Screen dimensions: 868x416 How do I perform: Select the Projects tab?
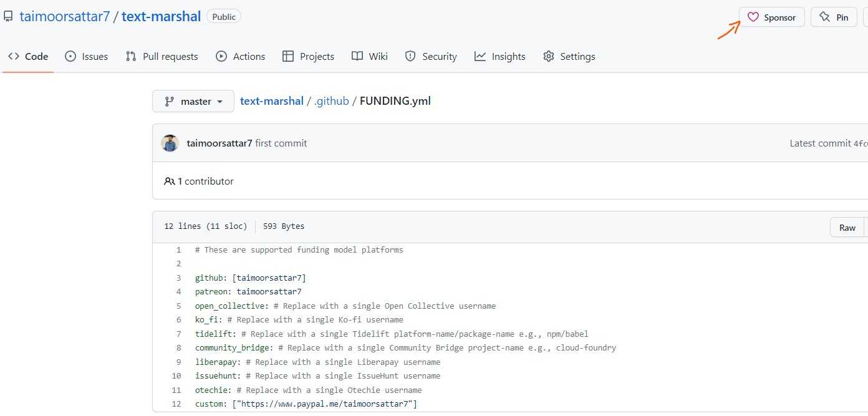(x=309, y=57)
